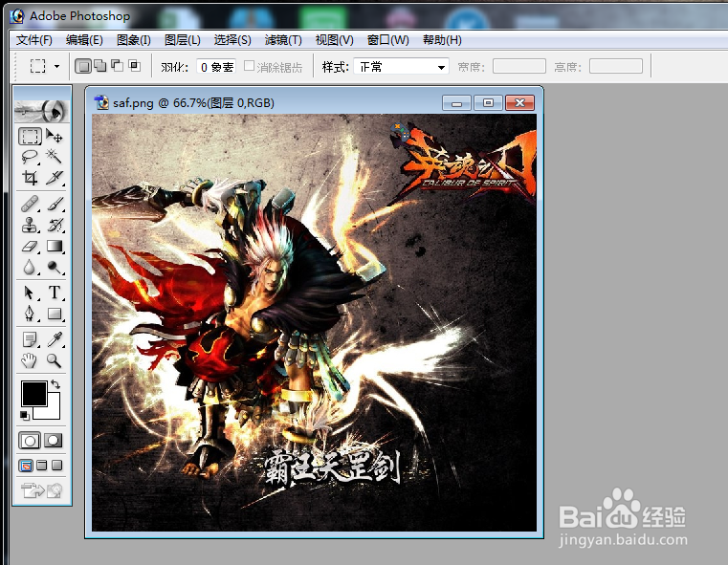Switch to Full Screen with Menu Bar

click(x=42, y=466)
